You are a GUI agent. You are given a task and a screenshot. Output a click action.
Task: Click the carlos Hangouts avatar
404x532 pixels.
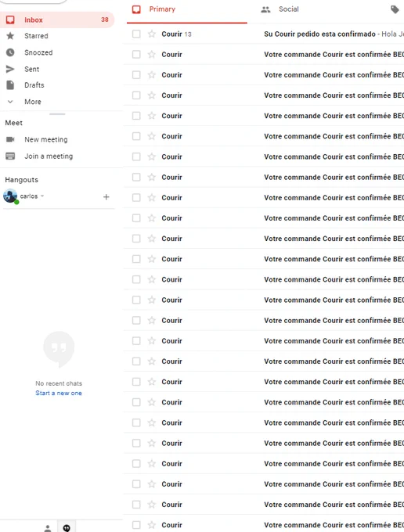[10, 196]
